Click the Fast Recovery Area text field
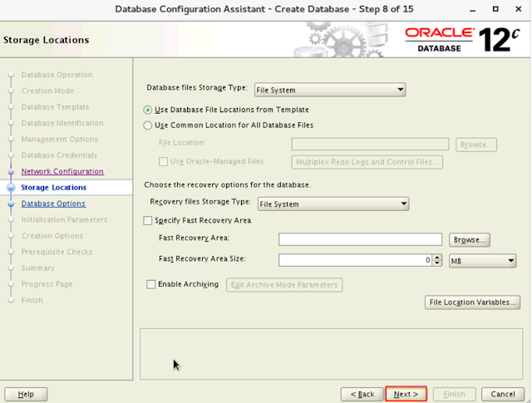Screen dimensions: 532x403 pyautogui.click(x=360, y=239)
